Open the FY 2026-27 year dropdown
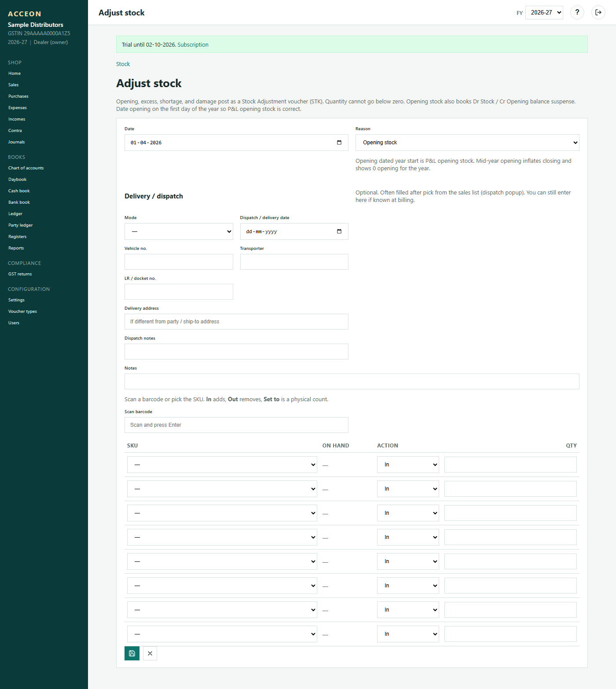Screen dimensions: 616x689 (544, 12)
